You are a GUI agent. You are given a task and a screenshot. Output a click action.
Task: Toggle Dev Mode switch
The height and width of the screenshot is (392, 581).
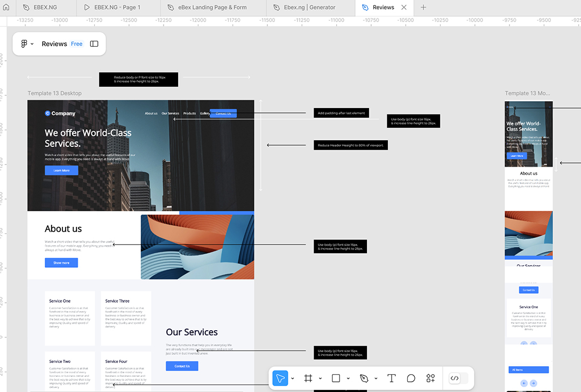[x=458, y=379]
